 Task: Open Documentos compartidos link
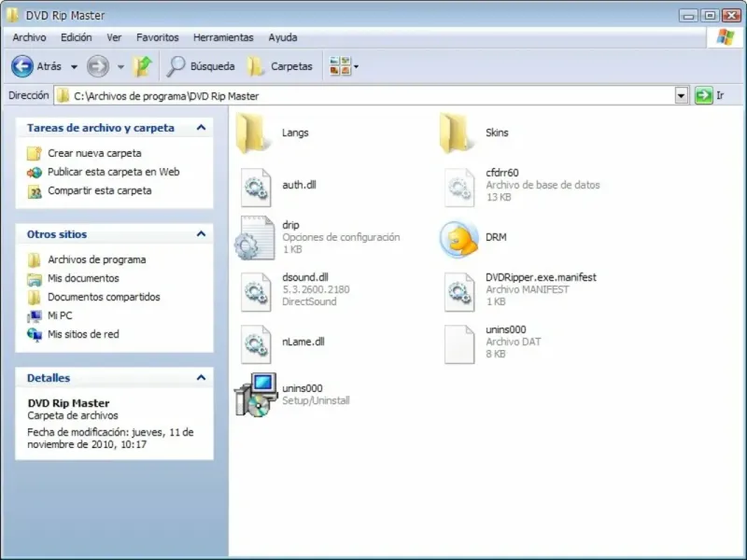tap(104, 297)
